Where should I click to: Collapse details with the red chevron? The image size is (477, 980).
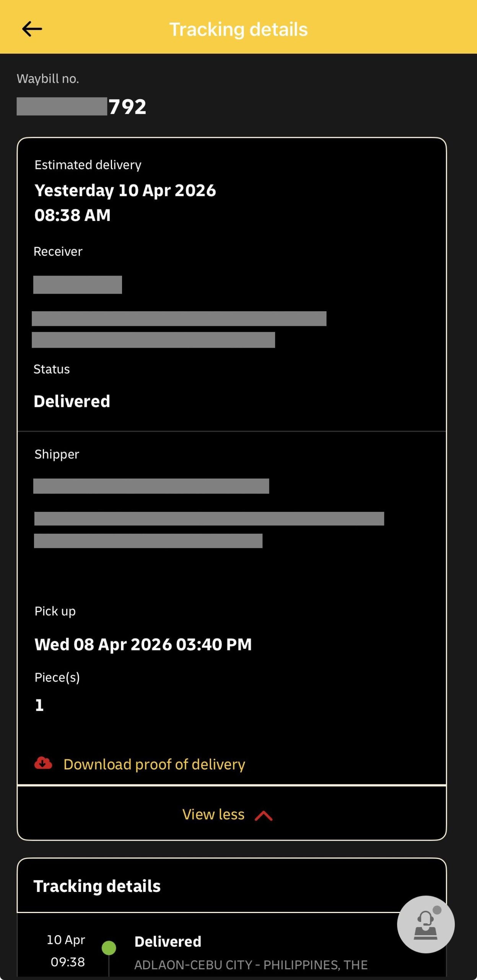point(264,816)
